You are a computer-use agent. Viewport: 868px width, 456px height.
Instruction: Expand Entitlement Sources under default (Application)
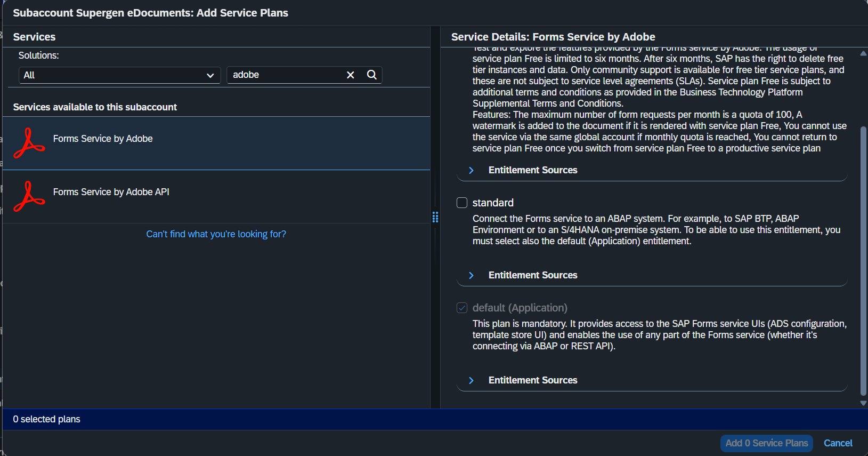coord(471,380)
